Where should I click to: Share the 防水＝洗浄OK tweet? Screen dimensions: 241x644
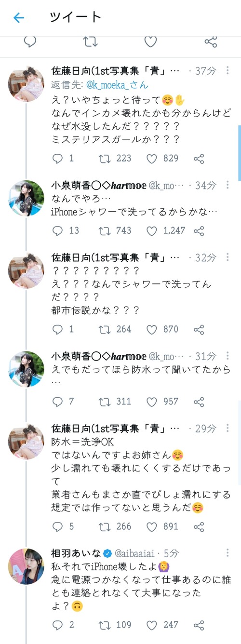199,526
